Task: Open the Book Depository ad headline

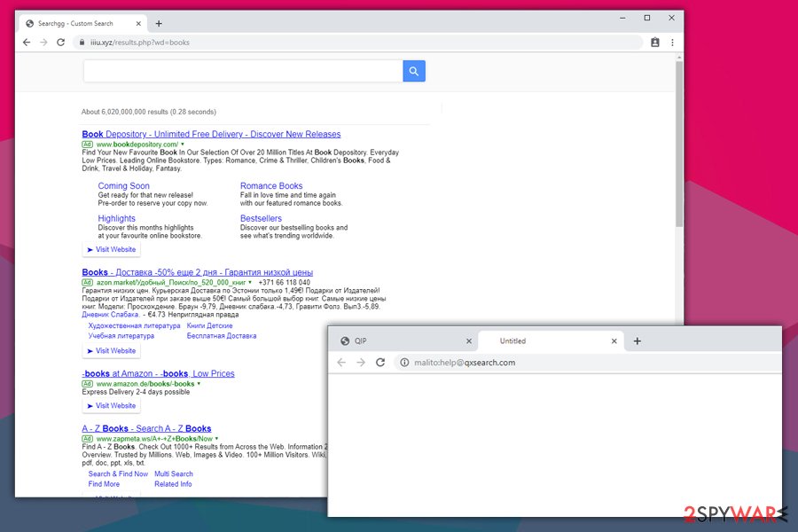Action: 211,135
